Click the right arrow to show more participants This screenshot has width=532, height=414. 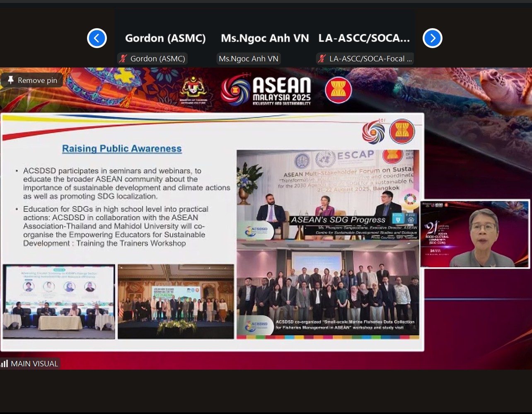point(433,38)
